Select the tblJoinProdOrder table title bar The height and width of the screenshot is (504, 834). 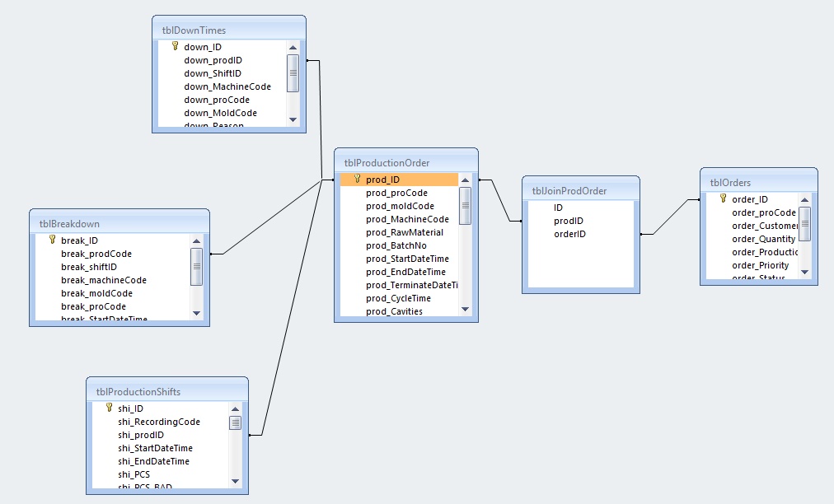pyautogui.click(x=581, y=190)
